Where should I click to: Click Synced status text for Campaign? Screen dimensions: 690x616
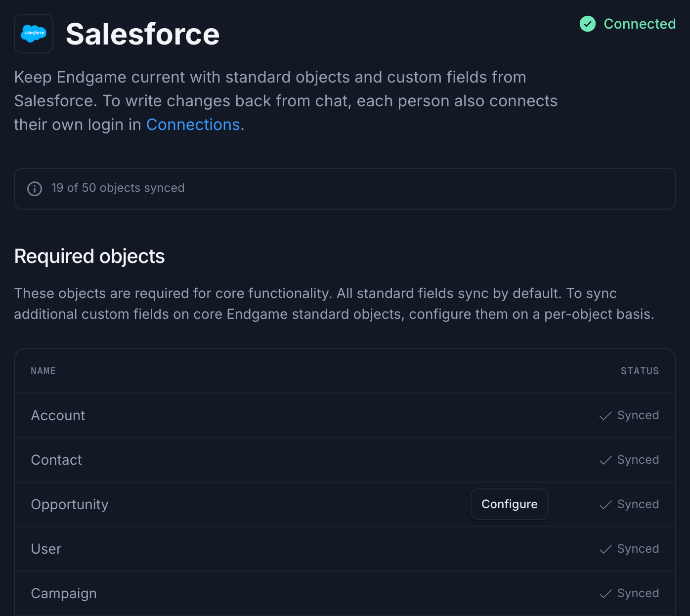point(638,593)
